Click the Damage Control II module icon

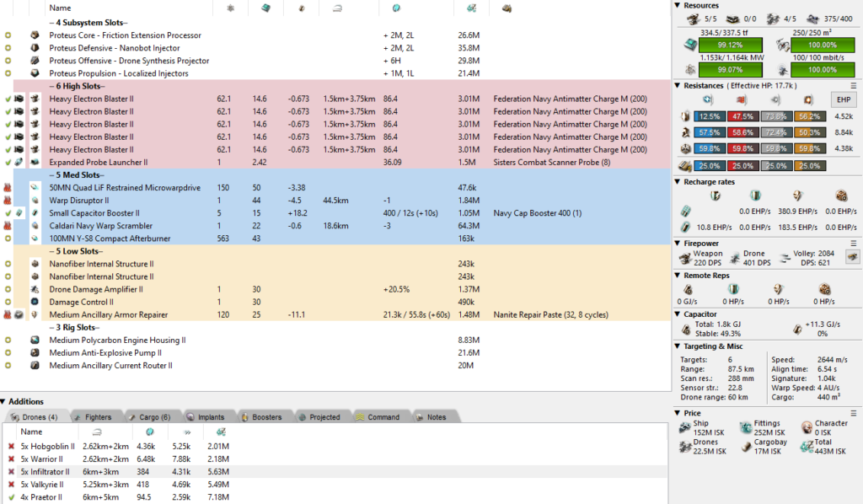coord(35,302)
